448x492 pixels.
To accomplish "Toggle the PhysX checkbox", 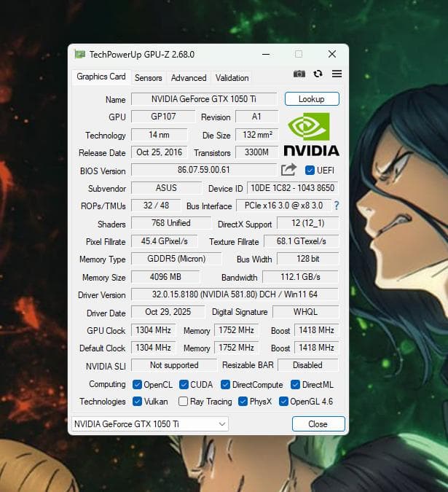I will (243, 402).
